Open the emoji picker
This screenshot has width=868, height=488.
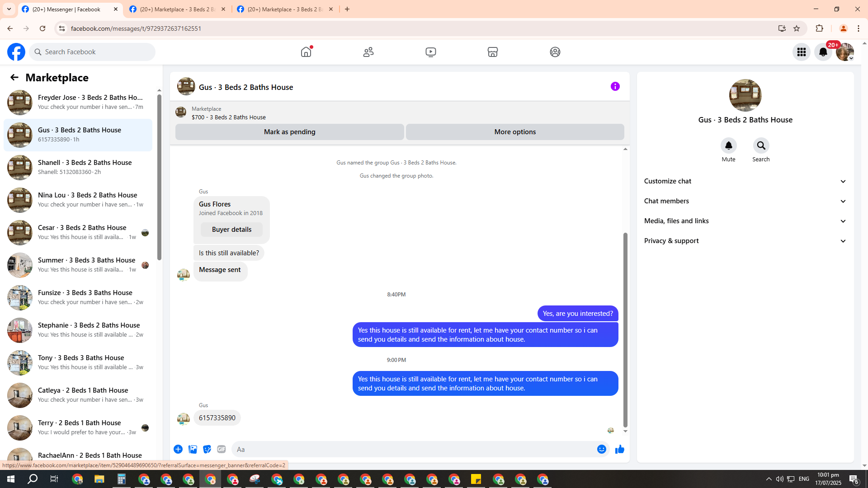point(602,449)
